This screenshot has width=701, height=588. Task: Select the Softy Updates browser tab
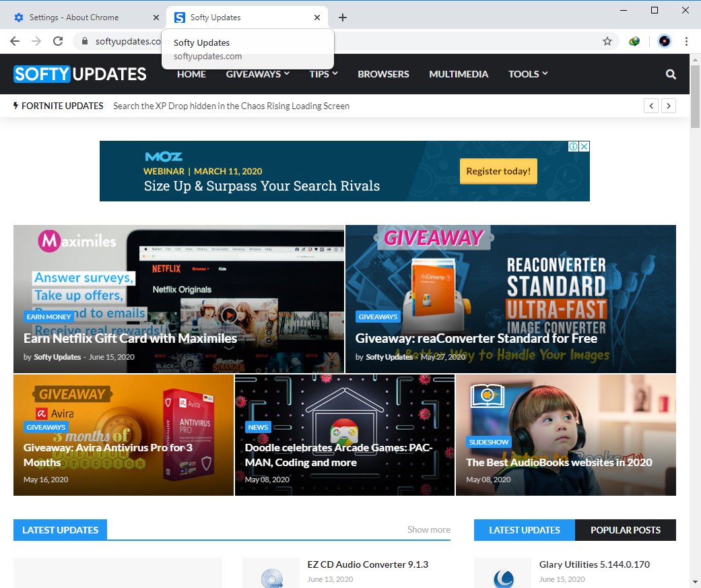(247, 18)
